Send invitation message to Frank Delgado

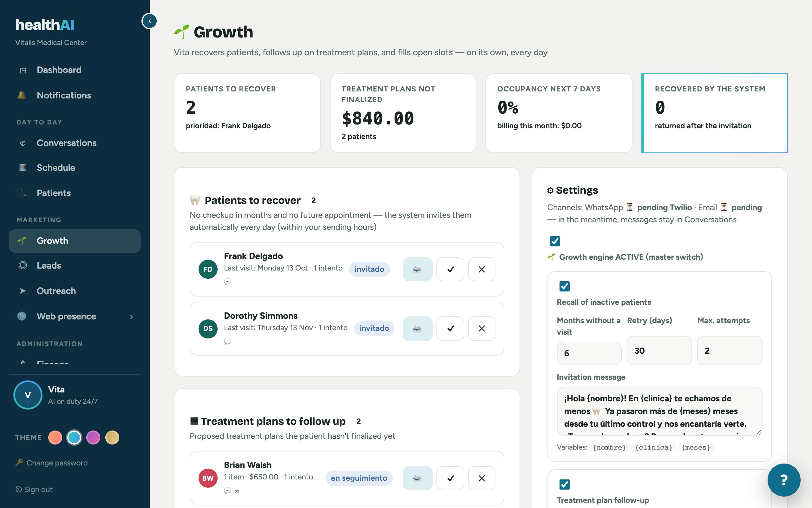pos(417,269)
